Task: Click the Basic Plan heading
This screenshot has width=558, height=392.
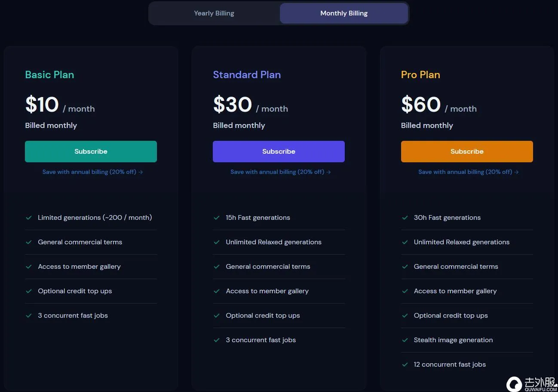Action: [49, 75]
